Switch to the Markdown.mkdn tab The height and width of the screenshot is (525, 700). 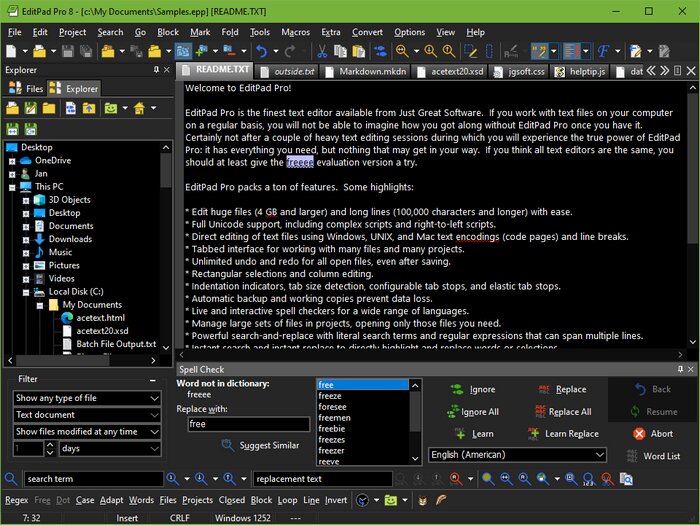coord(367,71)
